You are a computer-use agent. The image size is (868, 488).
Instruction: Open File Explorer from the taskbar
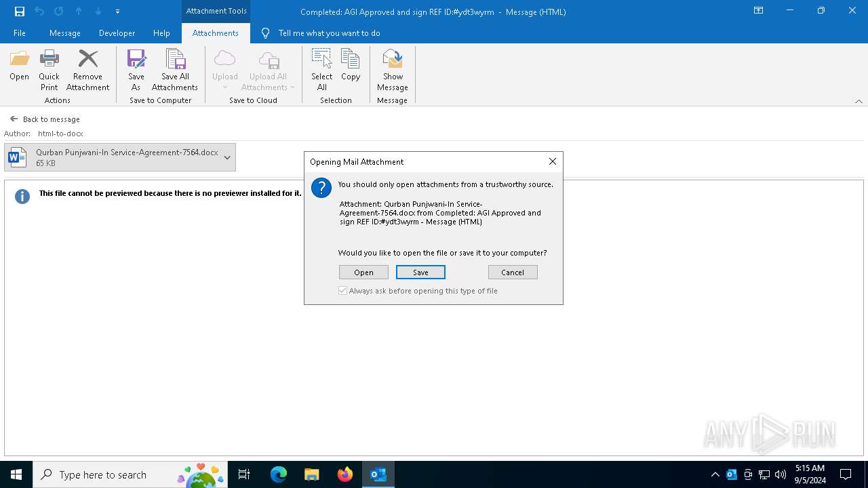(312, 474)
